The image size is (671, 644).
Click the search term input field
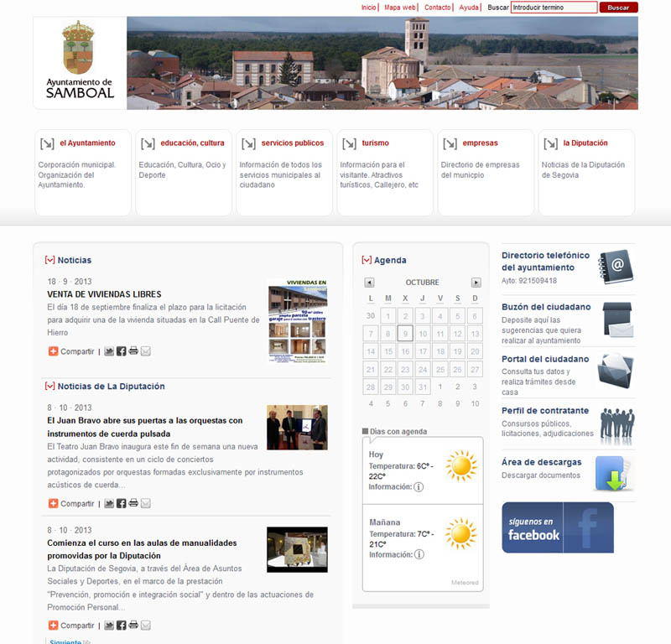click(x=554, y=8)
